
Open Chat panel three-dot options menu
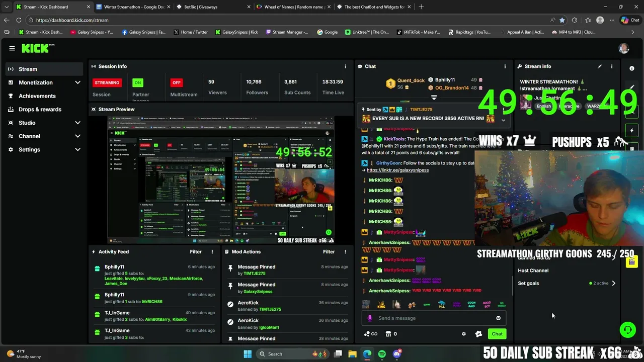(505, 66)
